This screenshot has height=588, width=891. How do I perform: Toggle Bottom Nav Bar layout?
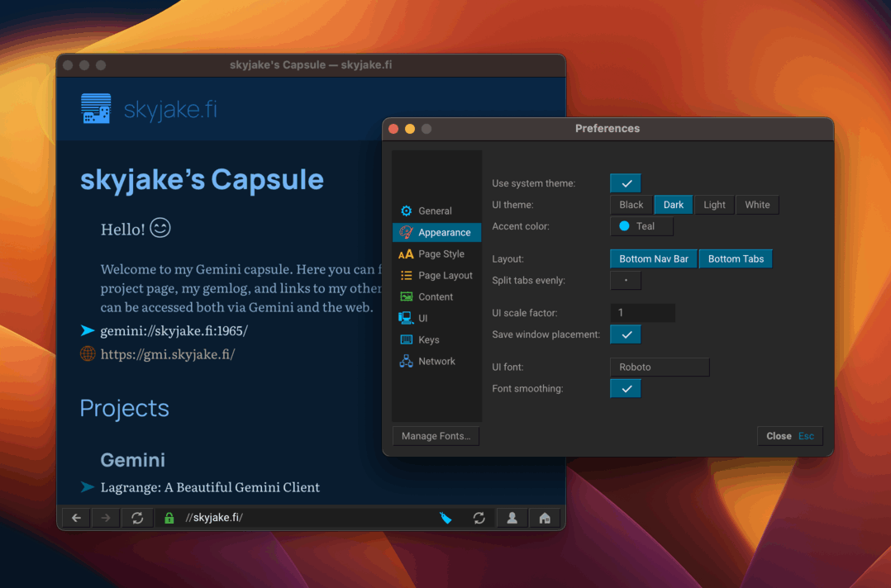654,258
